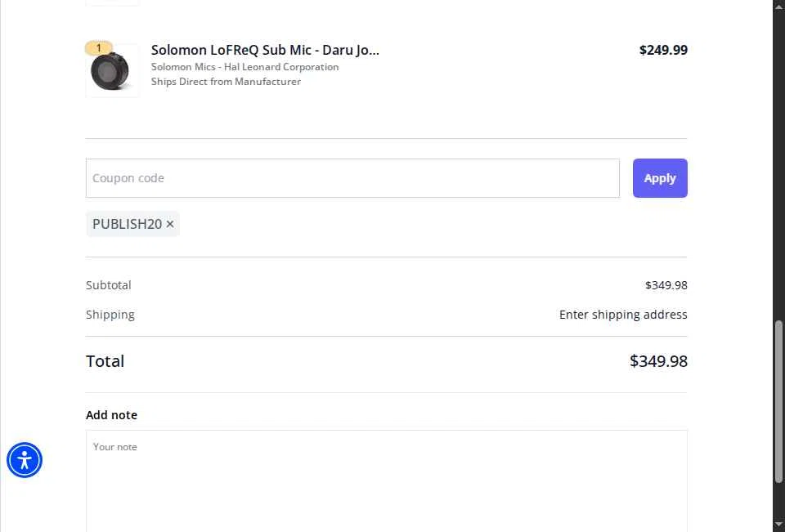
Task: Click the Ships Direct from Manufacturer text
Action: point(226,82)
